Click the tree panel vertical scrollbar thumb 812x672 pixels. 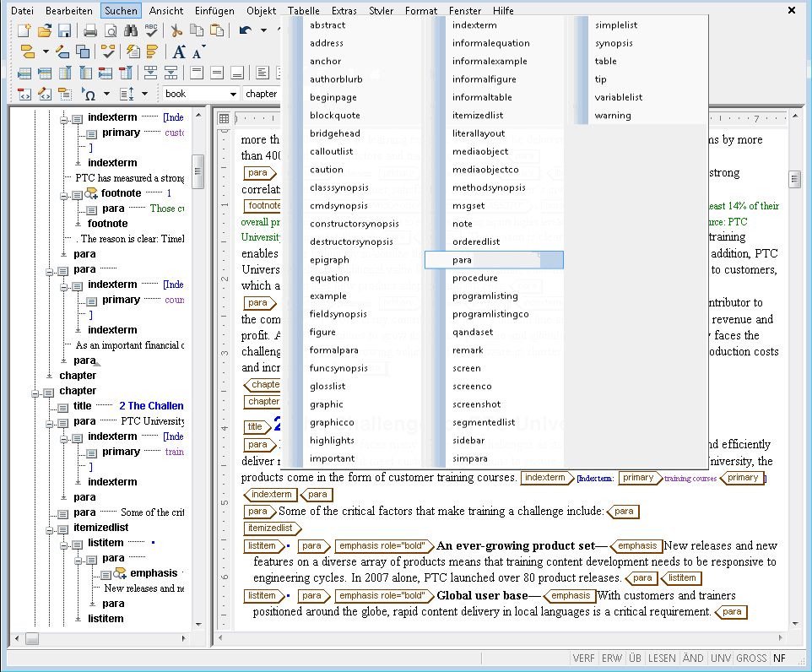(x=198, y=171)
